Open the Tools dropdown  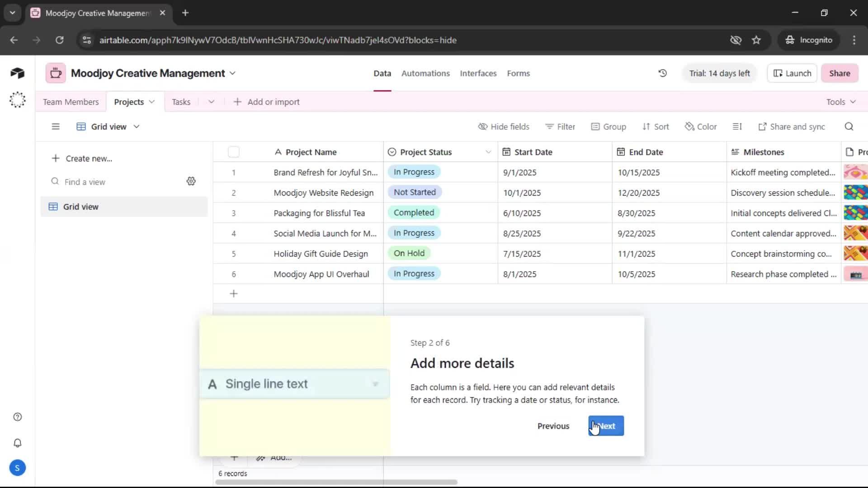click(x=841, y=102)
